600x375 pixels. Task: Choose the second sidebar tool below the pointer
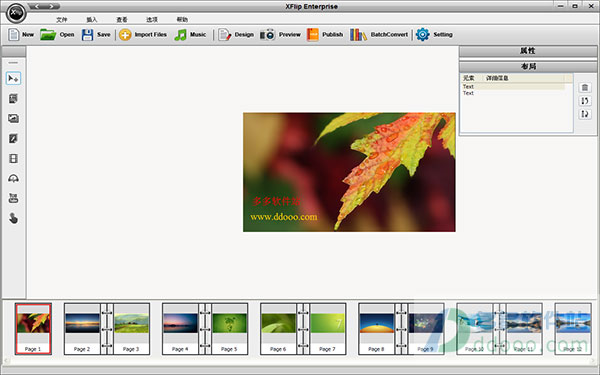(13, 99)
